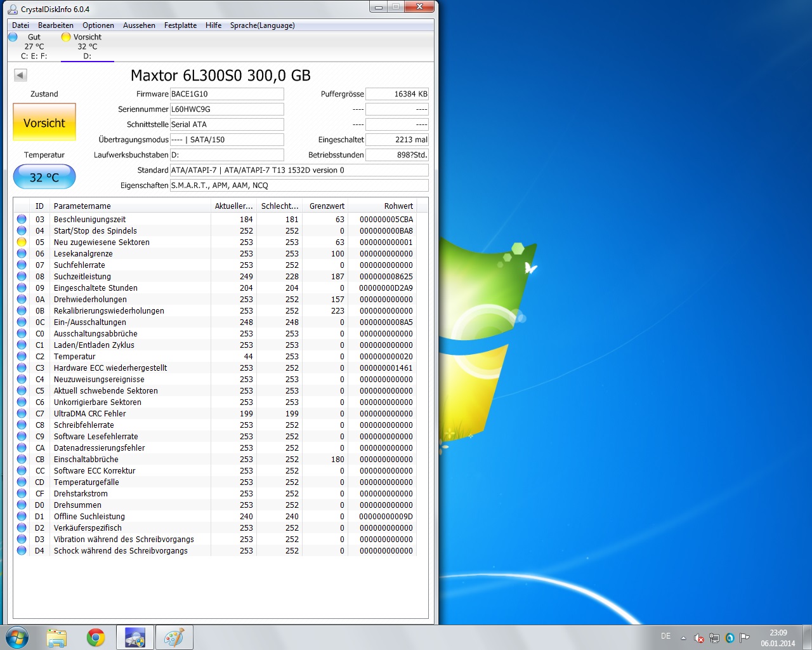Click status orb for Suchzeitleistung row
Screen dimensions: 812x650
pyautogui.click(x=22, y=277)
